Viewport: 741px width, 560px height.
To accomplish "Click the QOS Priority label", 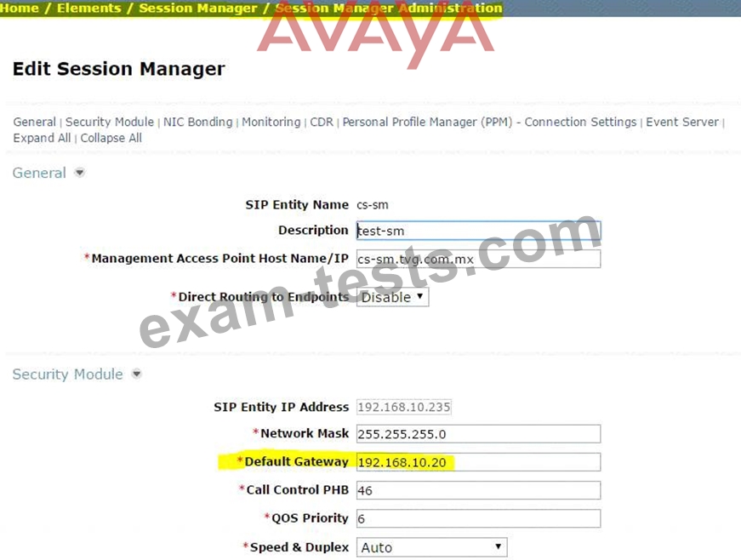I will pos(310,518).
